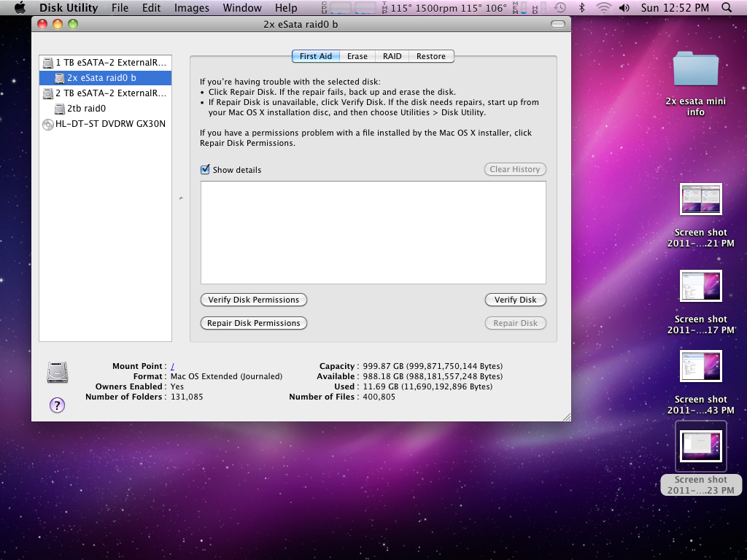Open Screen shot 2011-….23 PM thumbnail
747x560 pixels.
(701, 446)
